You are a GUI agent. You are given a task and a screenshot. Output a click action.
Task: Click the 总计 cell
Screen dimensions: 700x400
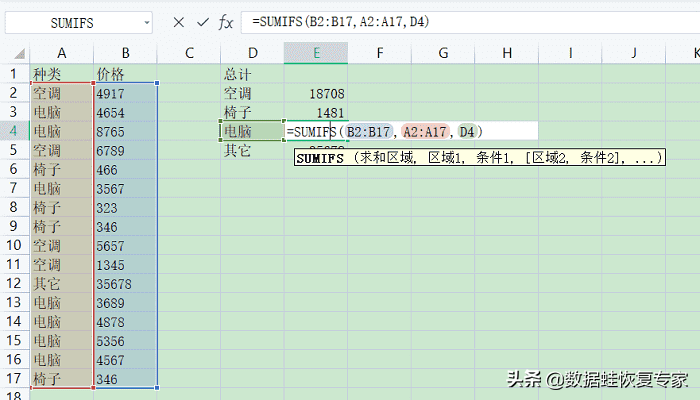pos(253,74)
